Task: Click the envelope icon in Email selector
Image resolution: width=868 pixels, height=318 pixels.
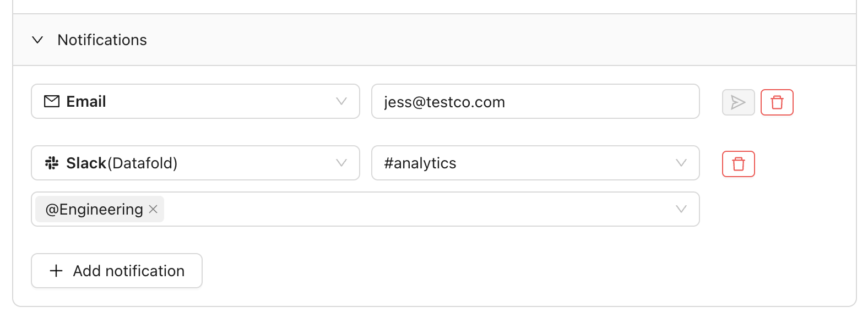Action: (52, 102)
